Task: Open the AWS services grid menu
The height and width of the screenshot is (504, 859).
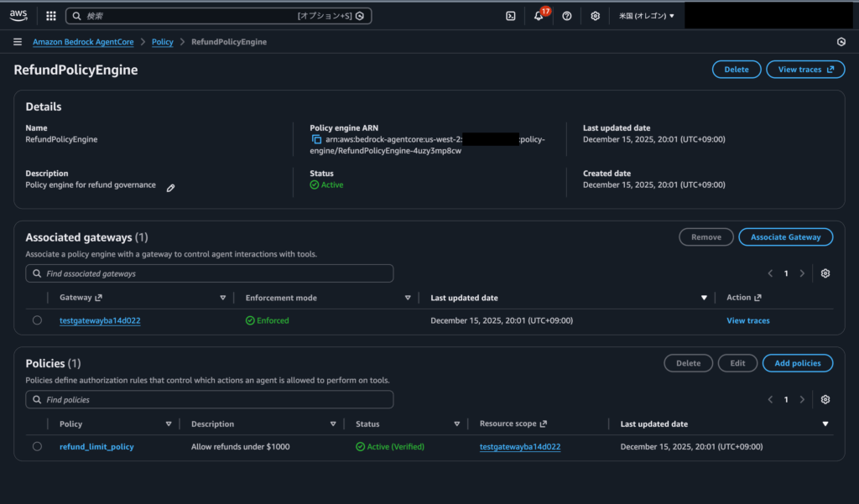Action: (x=51, y=16)
